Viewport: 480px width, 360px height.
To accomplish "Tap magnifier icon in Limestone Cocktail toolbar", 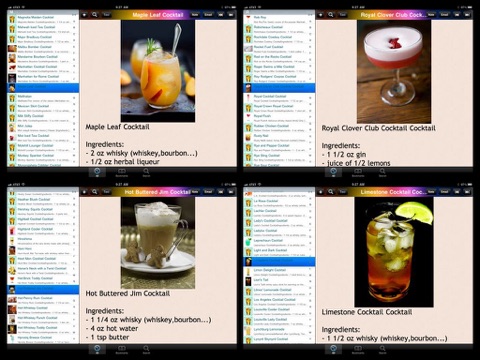I will (331, 192).
